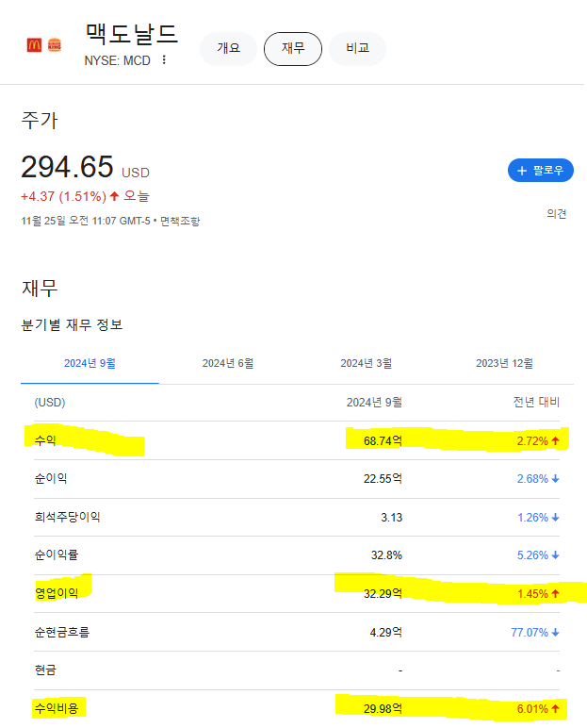This screenshot has width=587, height=728.
Task: Open the three-dot menu beside NYSE: MCD
Action: point(164,60)
